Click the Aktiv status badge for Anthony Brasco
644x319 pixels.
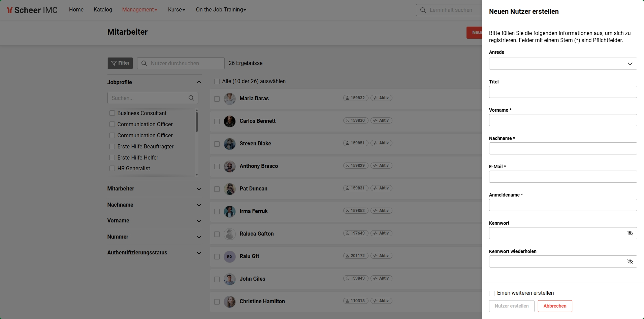click(381, 166)
